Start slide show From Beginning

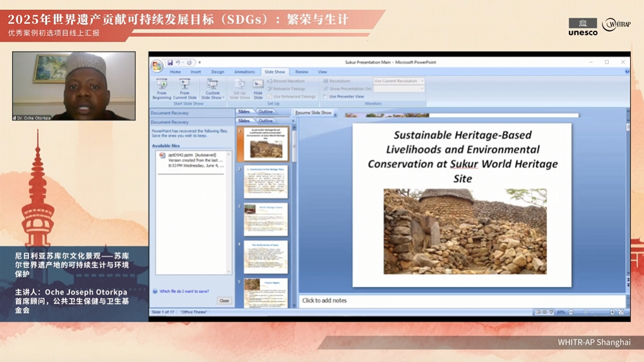tap(162, 90)
